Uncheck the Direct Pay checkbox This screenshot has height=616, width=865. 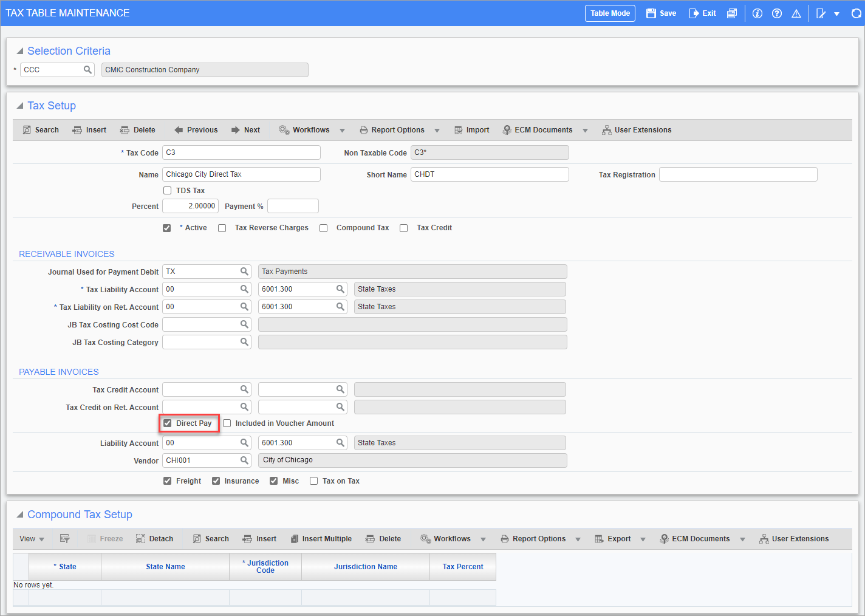[x=168, y=423]
